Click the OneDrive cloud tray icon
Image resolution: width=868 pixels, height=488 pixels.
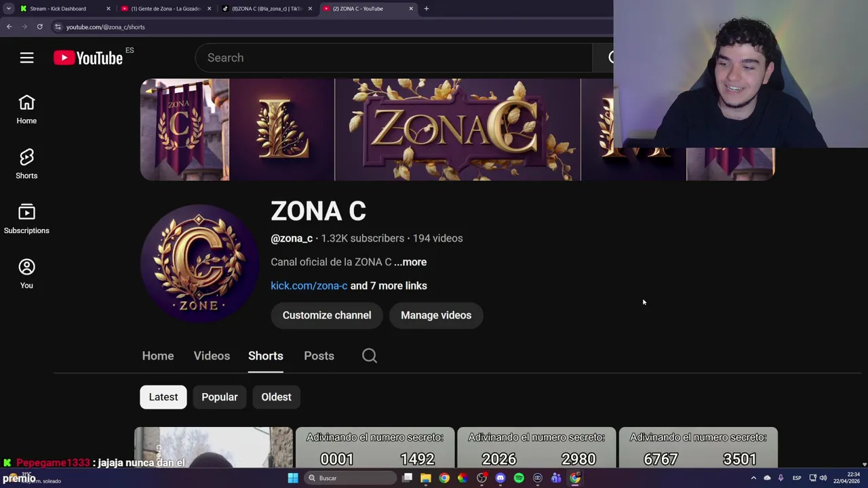click(x=768, y=478)
